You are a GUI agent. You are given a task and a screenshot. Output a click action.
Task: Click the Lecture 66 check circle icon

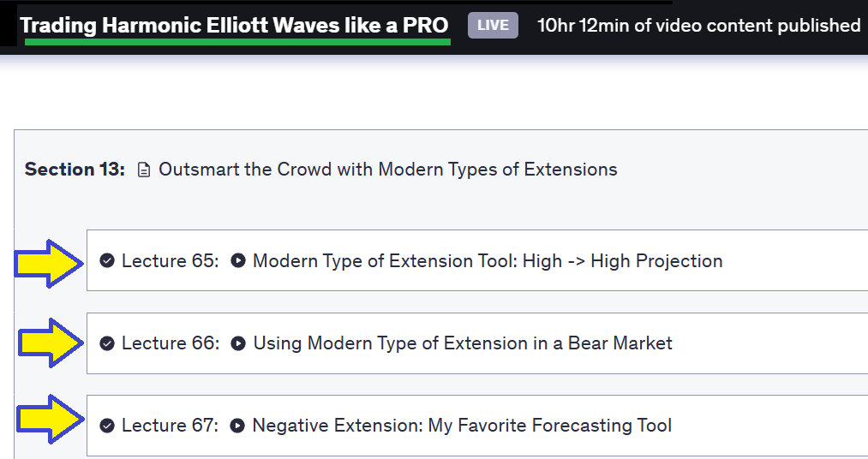(107, 343)
